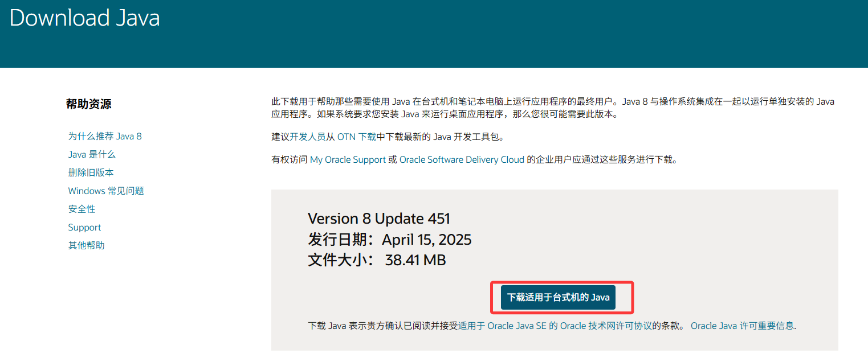Click the 帮助资源 sidebar heading

pos(88,104)
